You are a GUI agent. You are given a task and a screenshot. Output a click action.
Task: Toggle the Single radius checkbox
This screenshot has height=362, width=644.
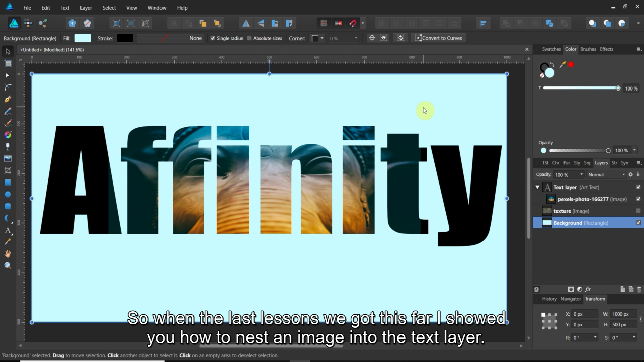[x=213, y=38]
